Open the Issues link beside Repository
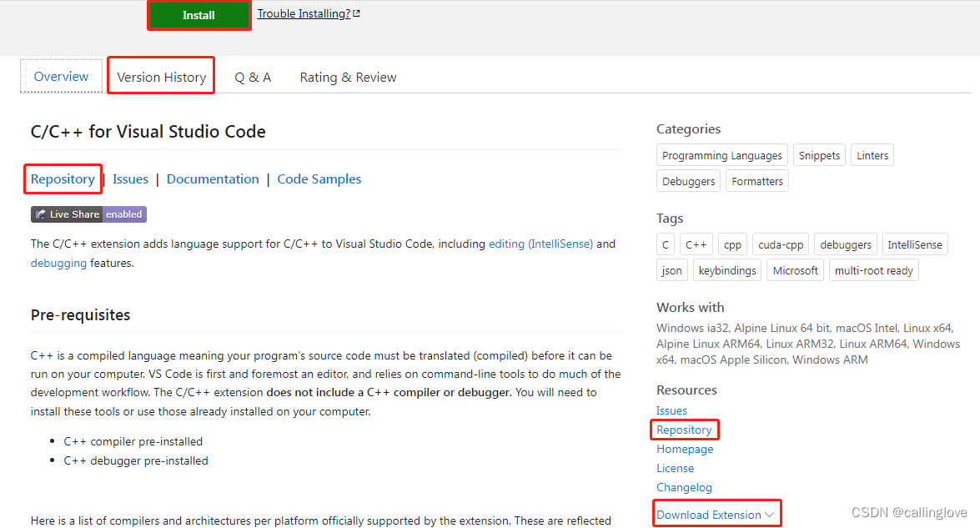980x528 pixels. point(130,179)
